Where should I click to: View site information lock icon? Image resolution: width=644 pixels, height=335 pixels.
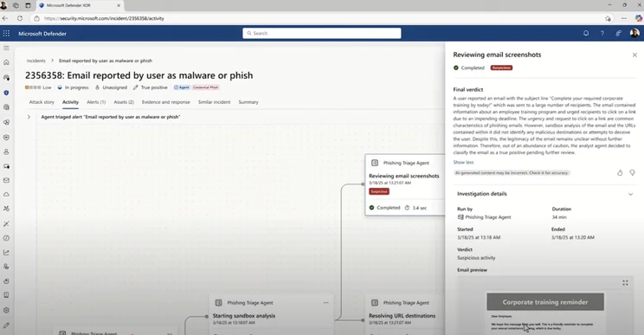(36, 18)
